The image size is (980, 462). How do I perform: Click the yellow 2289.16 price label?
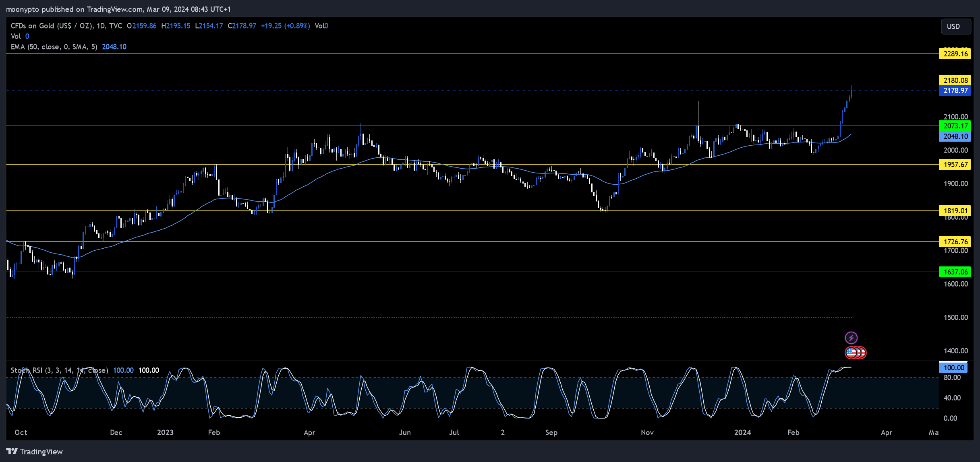click(955, 54)
